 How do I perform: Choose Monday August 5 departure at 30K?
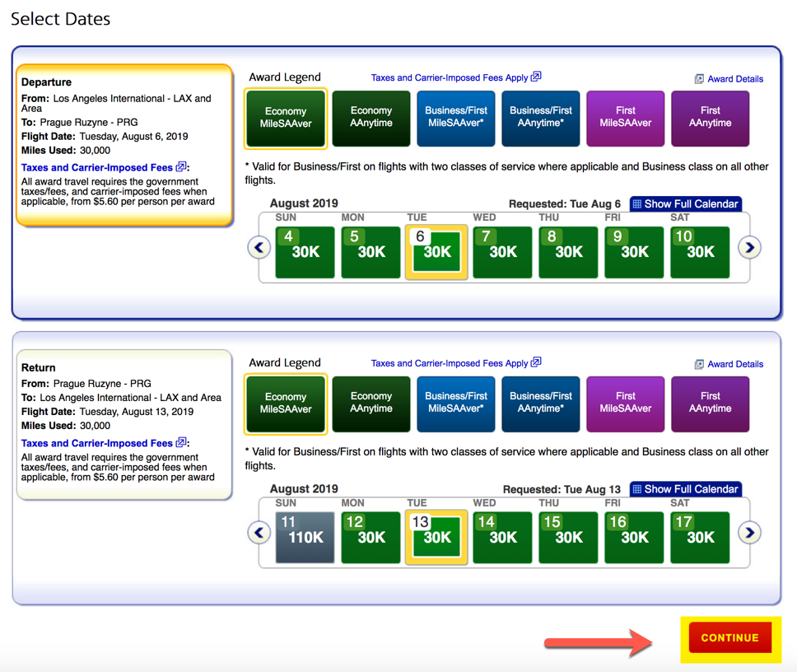pos(371,252)
